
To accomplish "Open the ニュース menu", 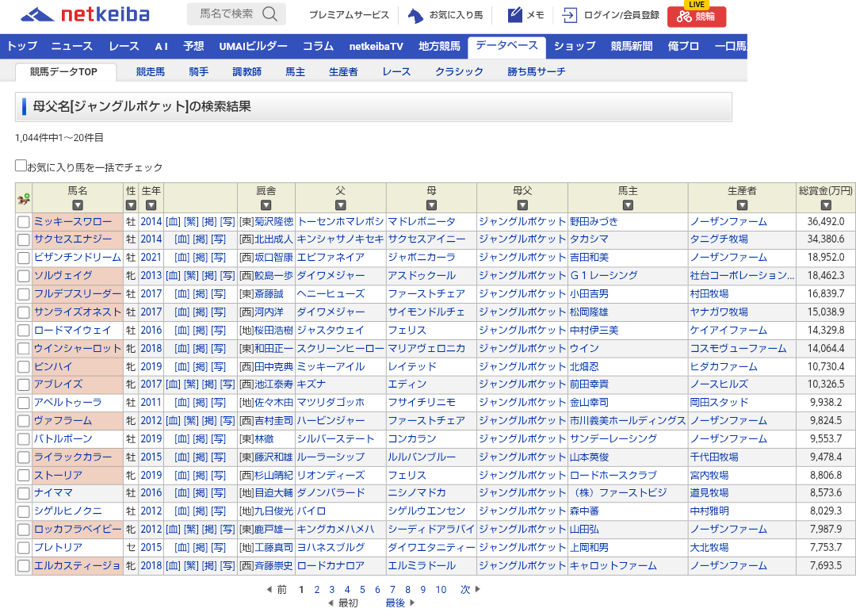I will [72, 47].
